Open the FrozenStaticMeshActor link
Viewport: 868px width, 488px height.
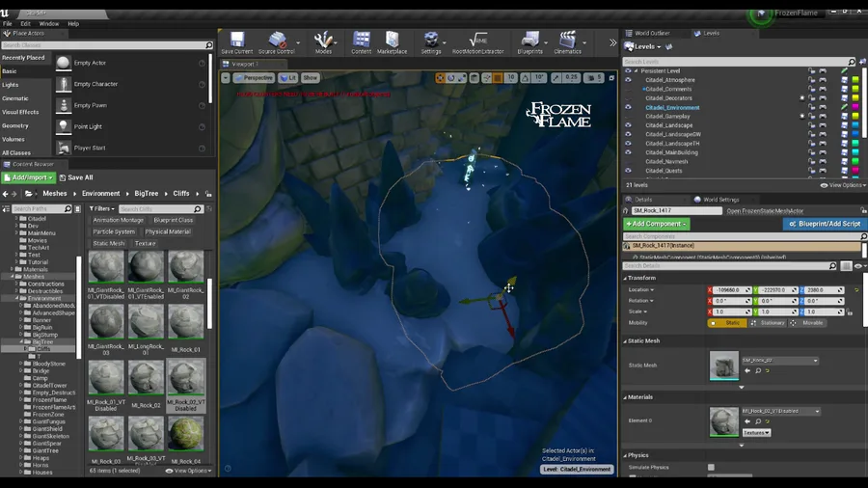click(765, 211)
